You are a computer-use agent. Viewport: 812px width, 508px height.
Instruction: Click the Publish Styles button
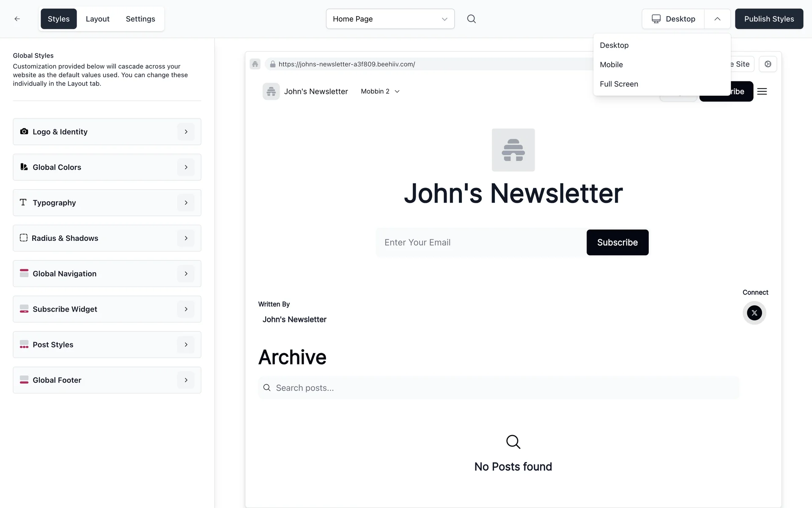[x=768, y=19]
